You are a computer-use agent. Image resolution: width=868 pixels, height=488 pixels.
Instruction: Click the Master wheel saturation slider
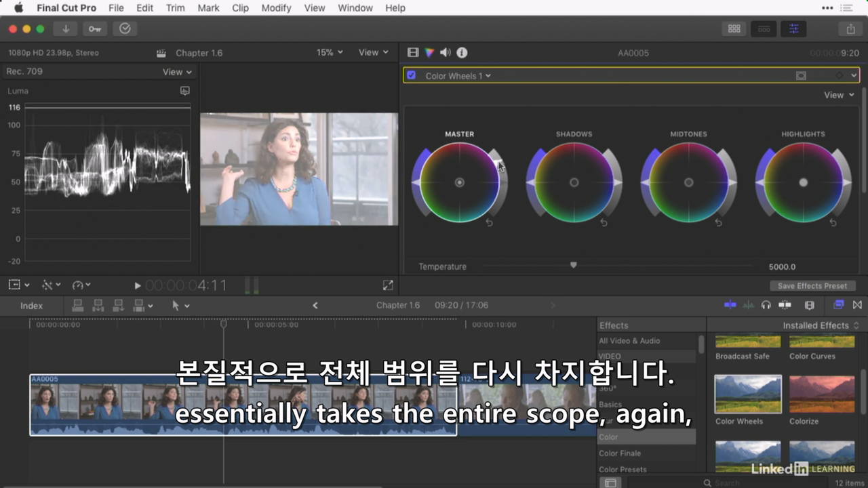coord(415,182)
